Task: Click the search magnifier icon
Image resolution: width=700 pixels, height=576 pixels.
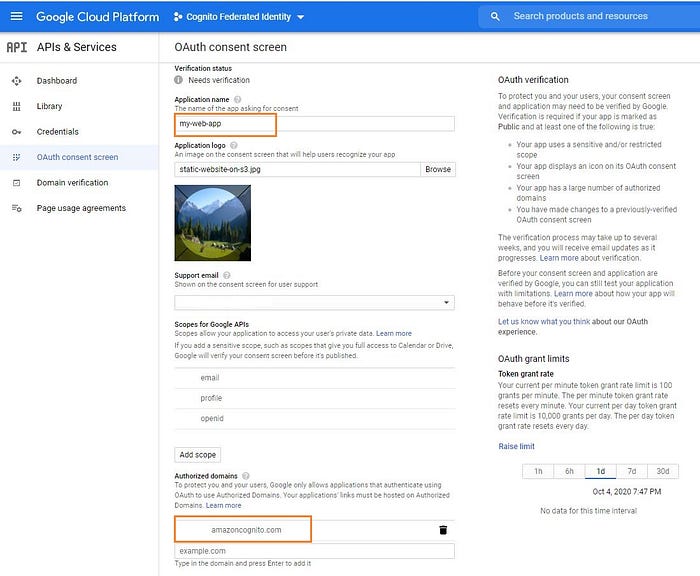Action: (x=495, y=17)
